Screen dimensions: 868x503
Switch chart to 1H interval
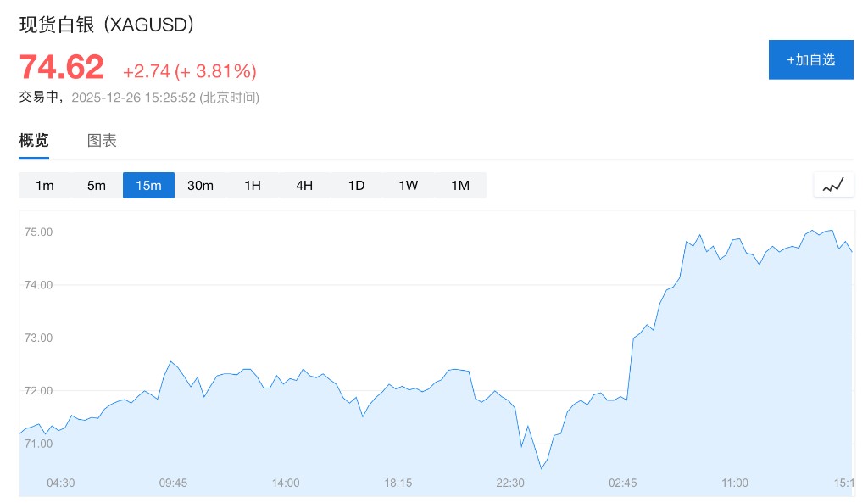click(253, 186)
